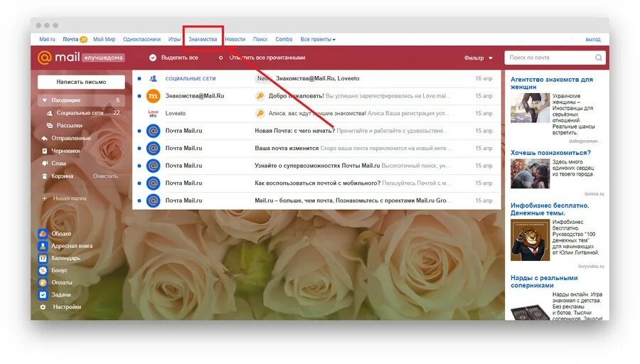Open the Облако cloud icon
Image resolution: width=640 pixels, height=364 pixels.
click(43, 234)
